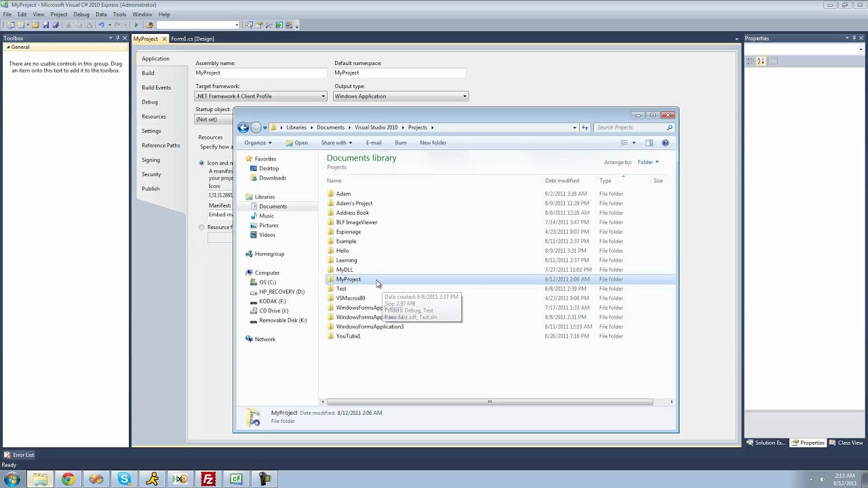Pin the Toolbox panel with pushpin icon

[118, 38]
